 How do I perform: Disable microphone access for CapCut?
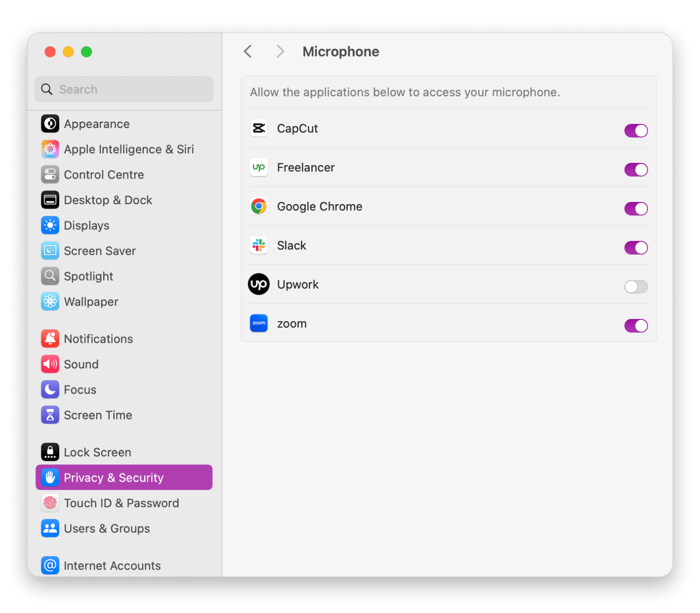click(x=636, y=131)
